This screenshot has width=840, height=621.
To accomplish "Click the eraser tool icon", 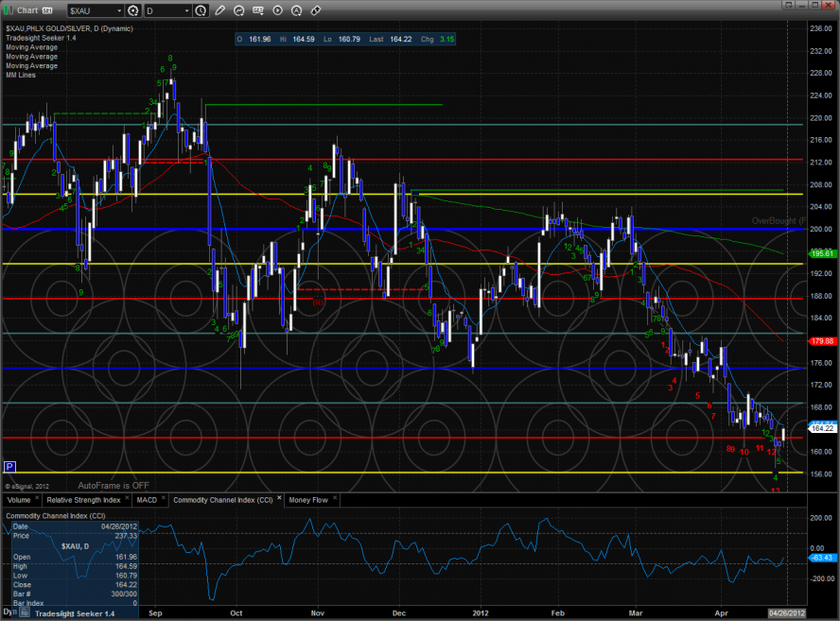I will 314,10.
